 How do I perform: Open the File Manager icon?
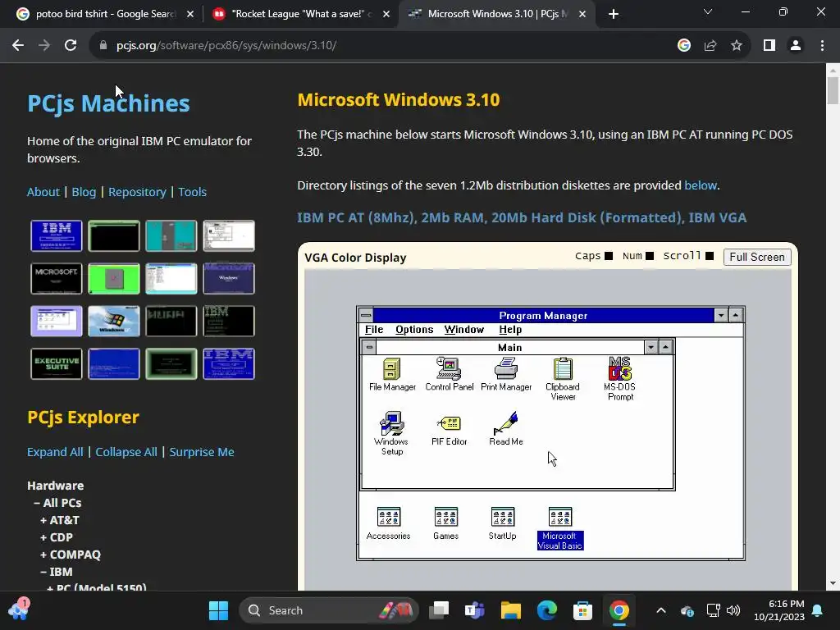click(x=391, y=374)
